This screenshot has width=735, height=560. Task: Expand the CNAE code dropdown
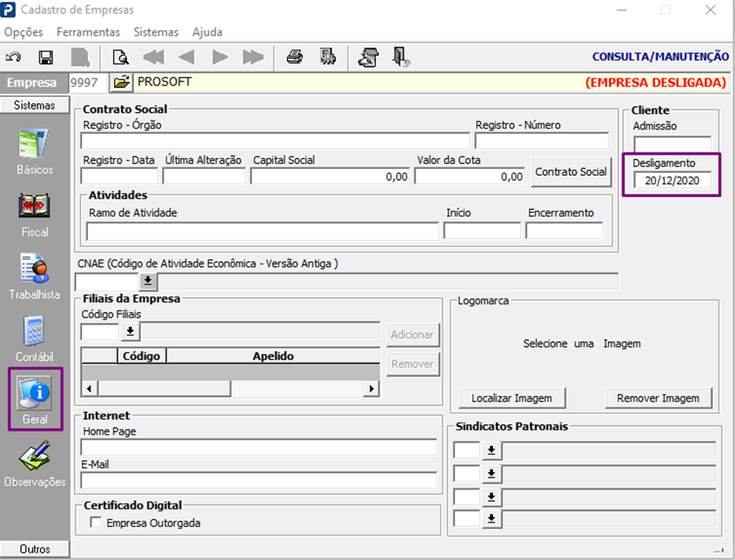pos(148,281)
